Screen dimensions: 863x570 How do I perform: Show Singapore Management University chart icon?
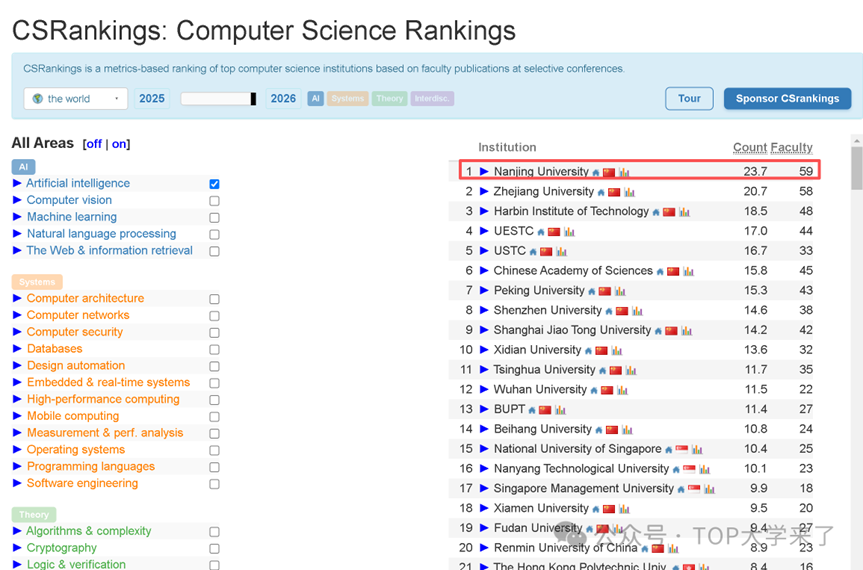coord(709,489)
